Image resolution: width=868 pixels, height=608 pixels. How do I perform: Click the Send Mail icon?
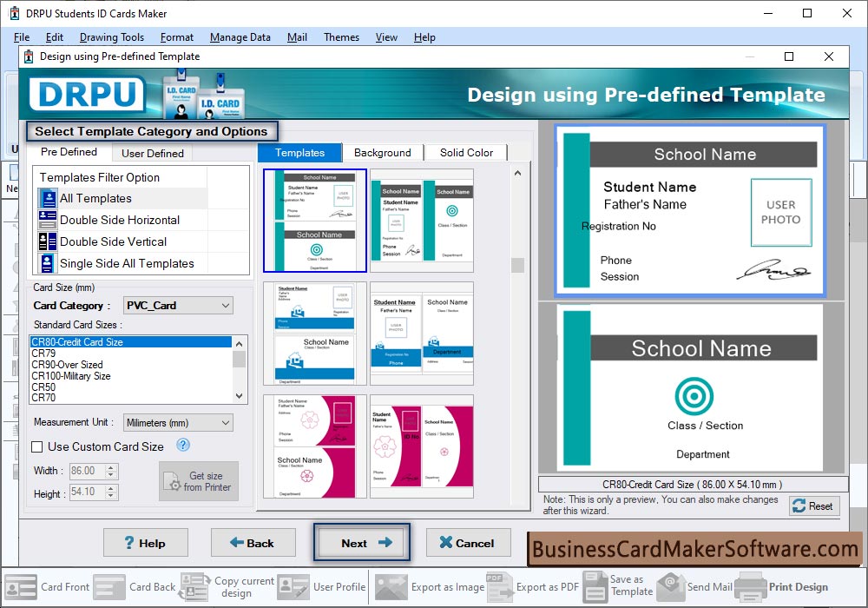click(x=671, y=587)
